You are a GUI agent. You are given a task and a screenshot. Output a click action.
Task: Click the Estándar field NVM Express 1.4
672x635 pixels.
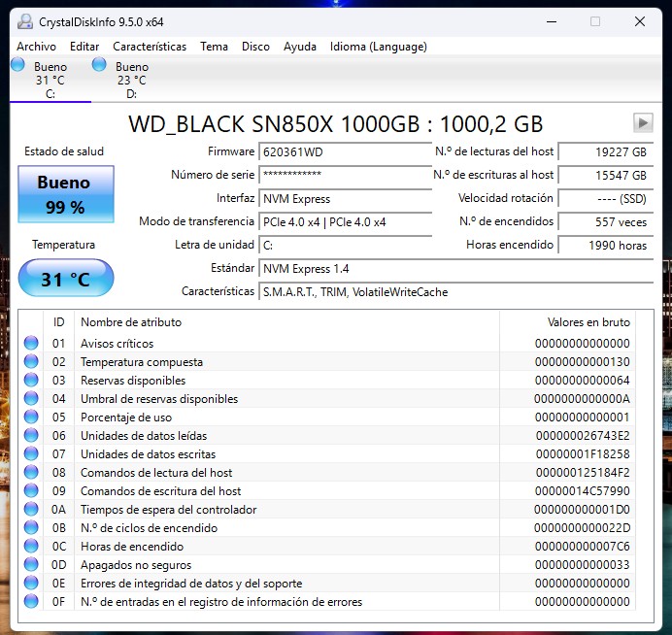(x=456, y=269)
